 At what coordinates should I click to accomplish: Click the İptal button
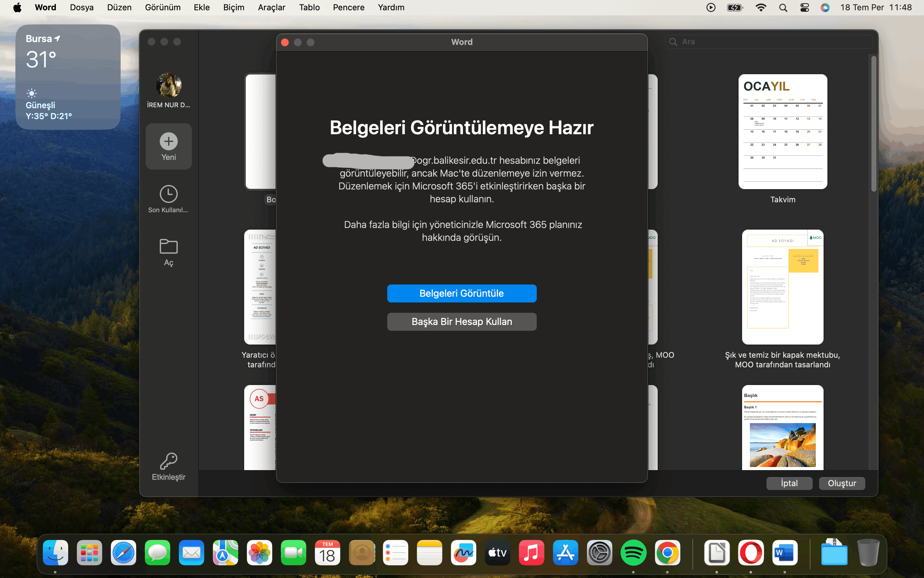tap(789, 483)
